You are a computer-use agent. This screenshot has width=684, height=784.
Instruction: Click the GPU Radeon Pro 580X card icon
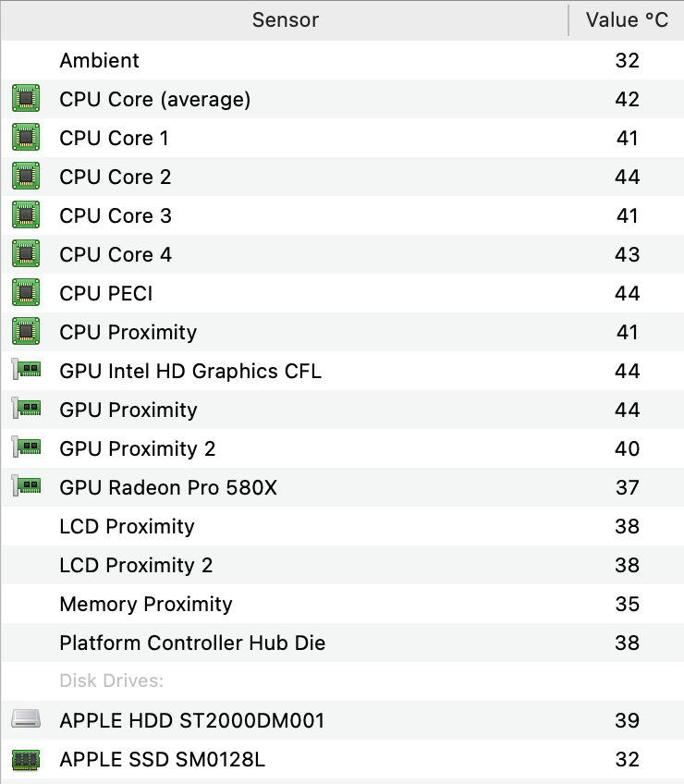click(28, 487)
